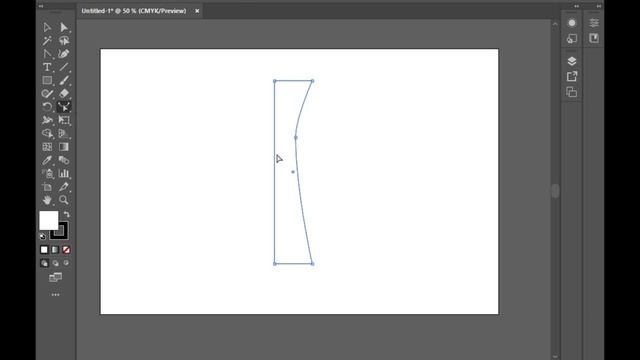Expand the left toolbar double arrows
The width and height of the screenshot is (640, 360).
point(41,6)
